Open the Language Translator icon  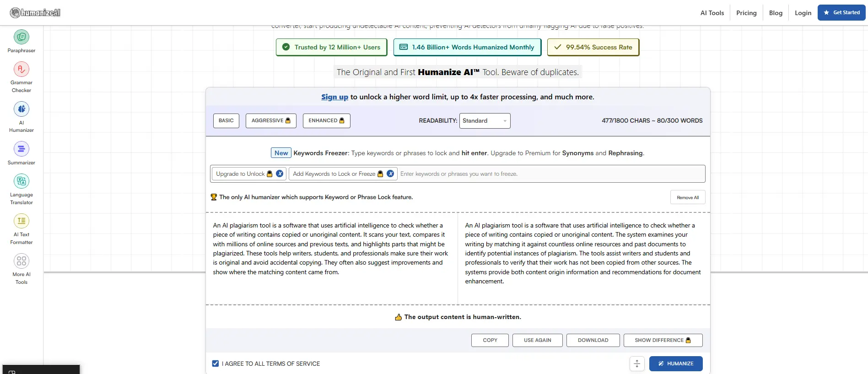point(22,181)
